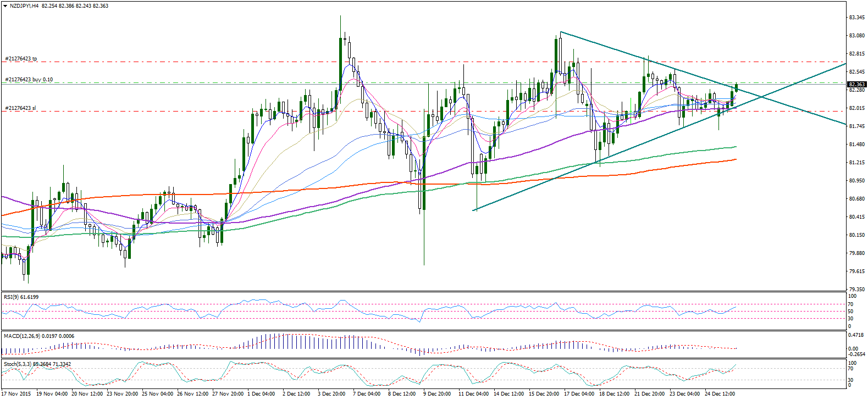Select the #21276423 buy 0.10 order label
Screen dimensions: 868x400
(29, 80)
